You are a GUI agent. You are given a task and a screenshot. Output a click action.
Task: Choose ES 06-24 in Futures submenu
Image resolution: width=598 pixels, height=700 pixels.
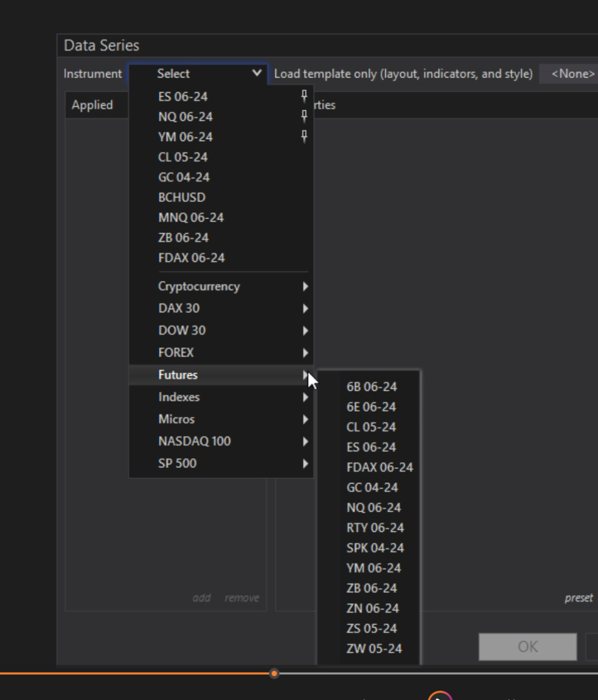[369, 447]
